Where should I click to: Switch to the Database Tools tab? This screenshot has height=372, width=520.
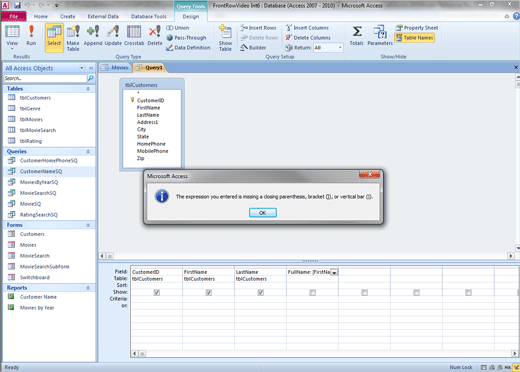(149, 16)
